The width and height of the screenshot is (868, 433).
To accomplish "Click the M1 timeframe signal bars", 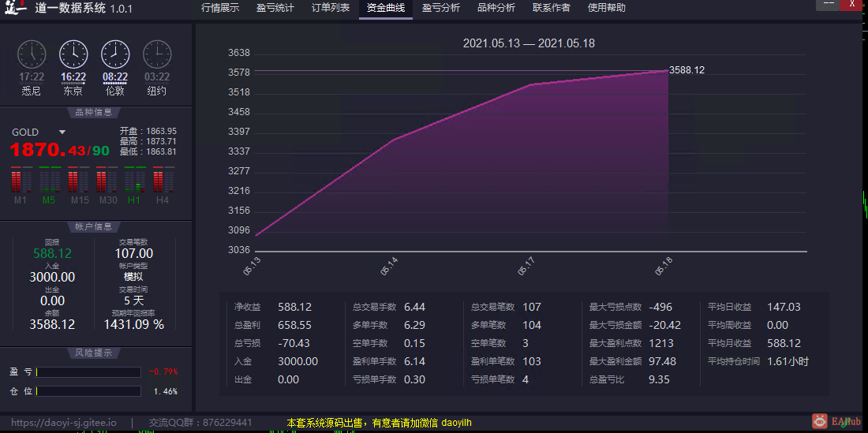I will [20, 180].
